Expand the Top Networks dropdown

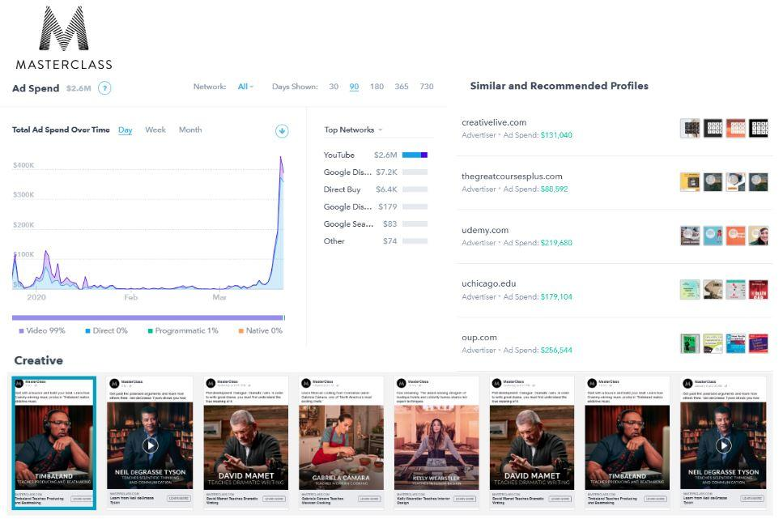pos(353,130)
